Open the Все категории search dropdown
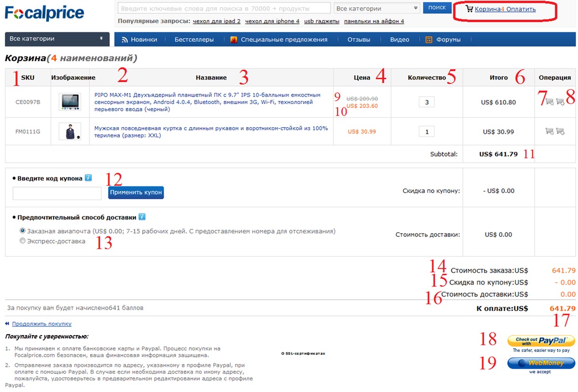 pyautogui.click(x=377, y=9)
